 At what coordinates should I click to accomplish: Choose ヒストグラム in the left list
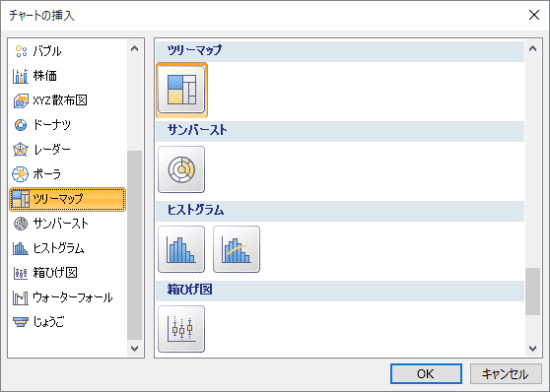(x=67, y=248)
